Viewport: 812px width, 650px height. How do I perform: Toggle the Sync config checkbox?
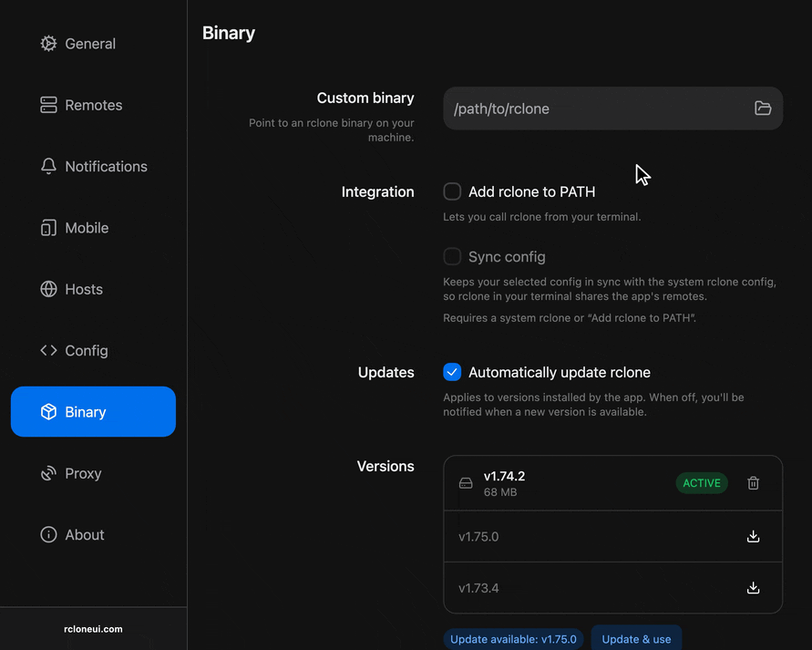[452, 256]
